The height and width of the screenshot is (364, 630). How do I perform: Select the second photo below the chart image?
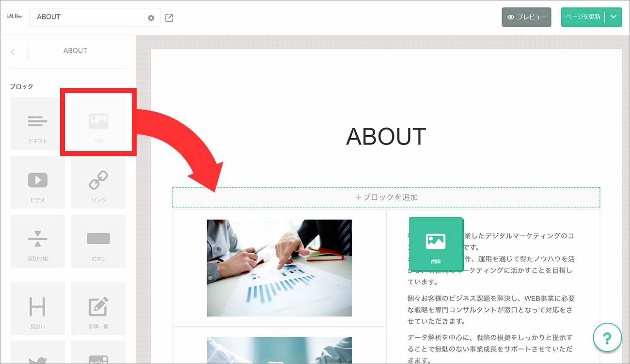[279, 350]
